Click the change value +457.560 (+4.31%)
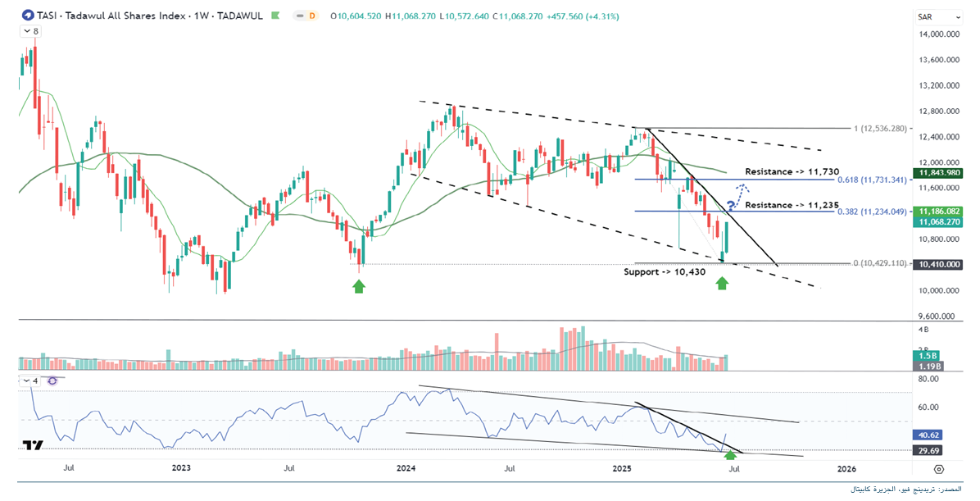 [x=583, y=16]
